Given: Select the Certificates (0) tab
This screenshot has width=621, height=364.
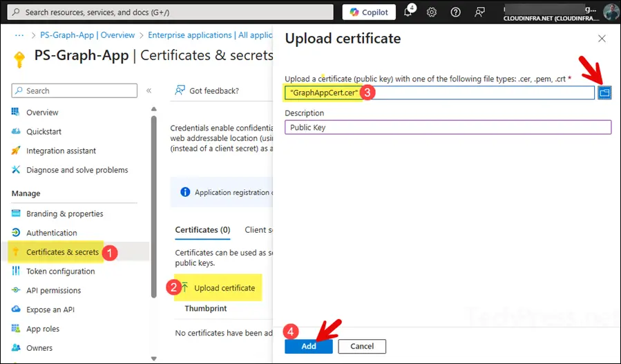Looking at the screenshot, I should click(202, 230).
